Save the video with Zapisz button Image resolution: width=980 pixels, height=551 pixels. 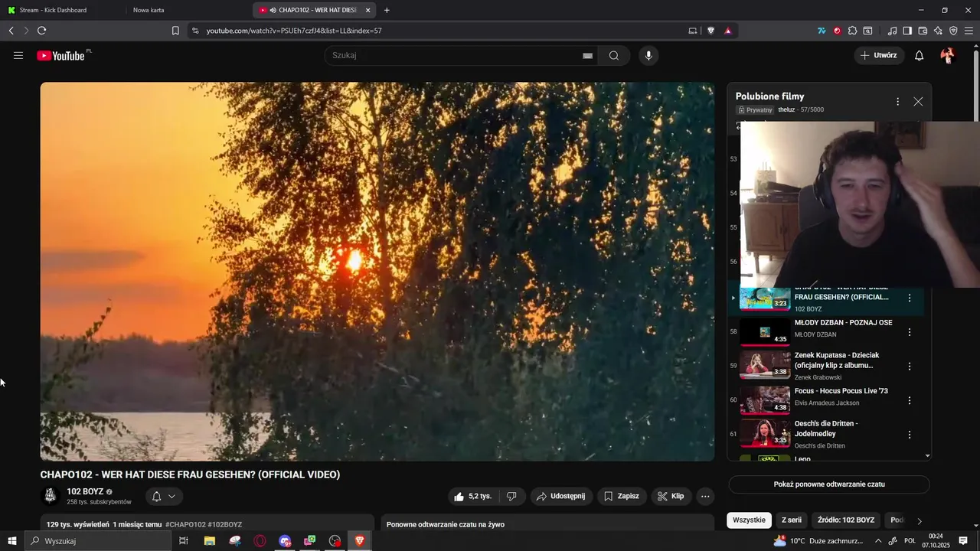(622, 496)
